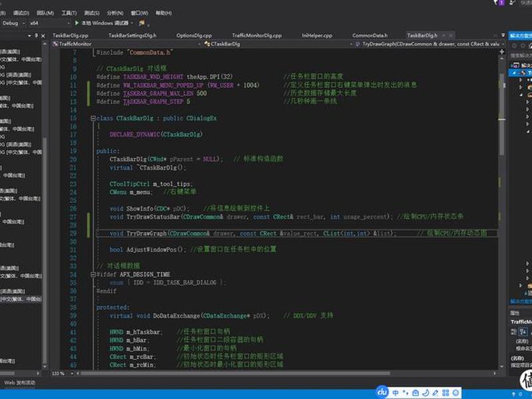532x399 pixels.
Task: Open the IME toolbox grid icon
Action: click(x=446, y=393)
